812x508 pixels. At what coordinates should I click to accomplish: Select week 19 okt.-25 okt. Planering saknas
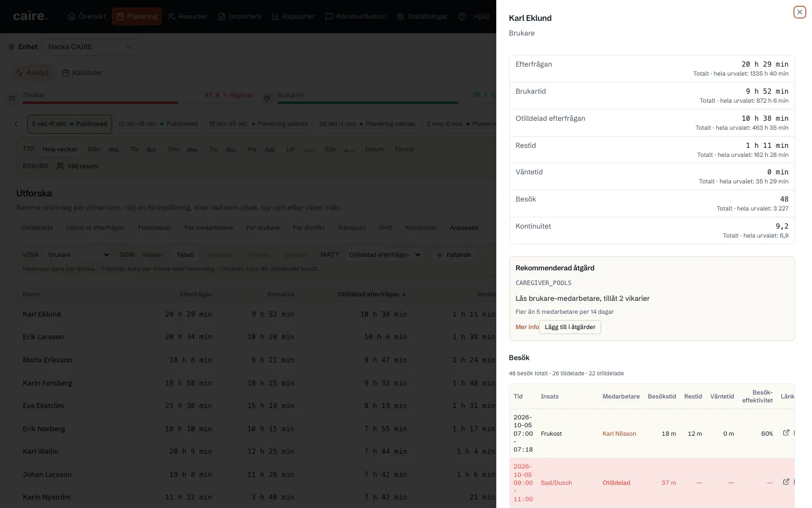[x=258, y=124]
